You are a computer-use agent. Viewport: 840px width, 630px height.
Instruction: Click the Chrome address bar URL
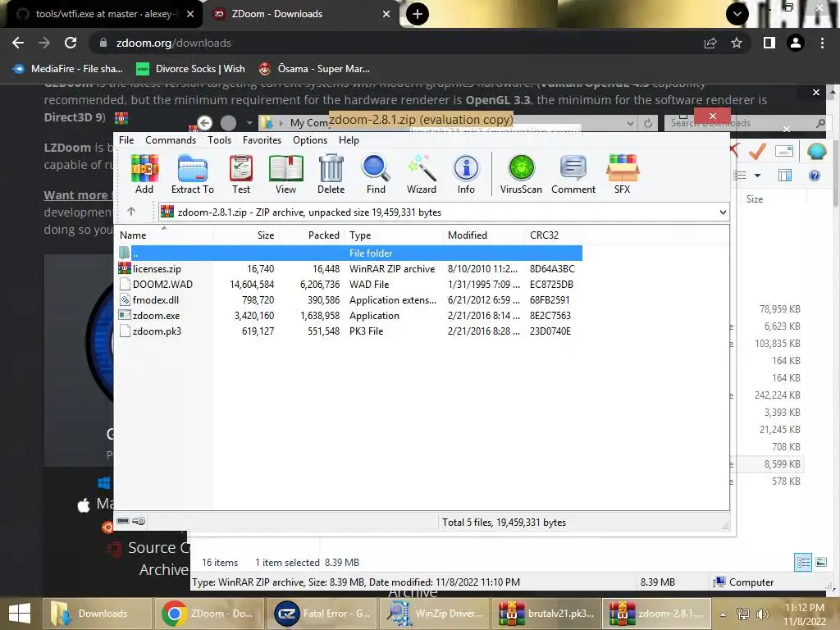click(174, 43)
